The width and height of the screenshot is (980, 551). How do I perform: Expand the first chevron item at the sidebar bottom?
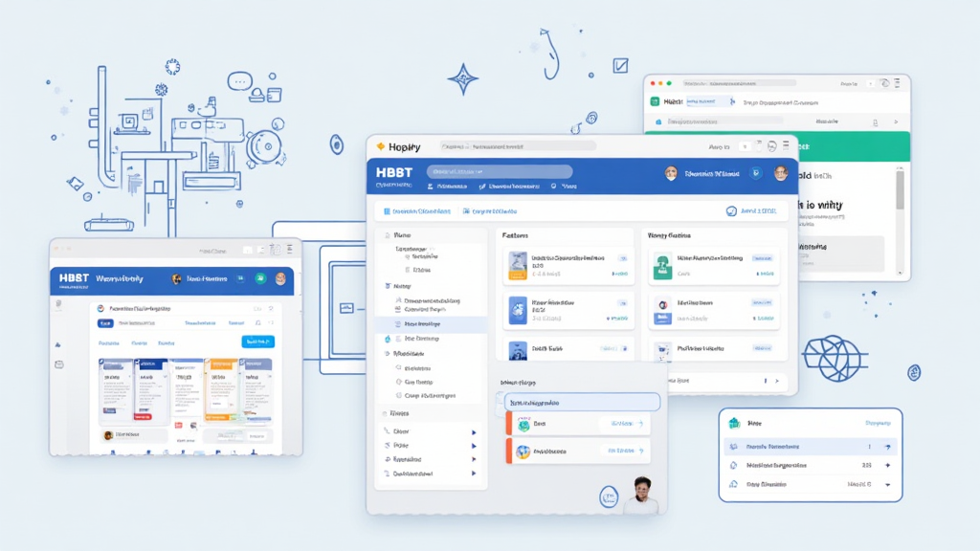pos(474,432)
